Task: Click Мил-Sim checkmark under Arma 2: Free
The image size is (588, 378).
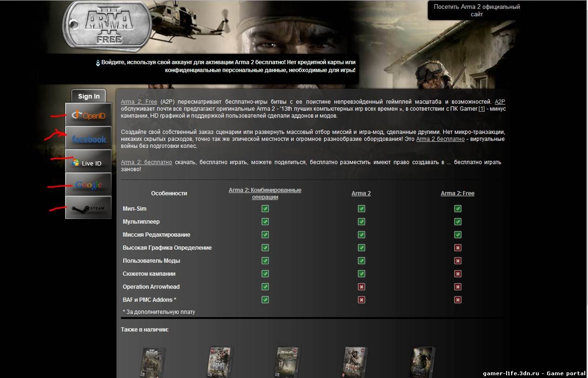Action: [x=458, y=209]
